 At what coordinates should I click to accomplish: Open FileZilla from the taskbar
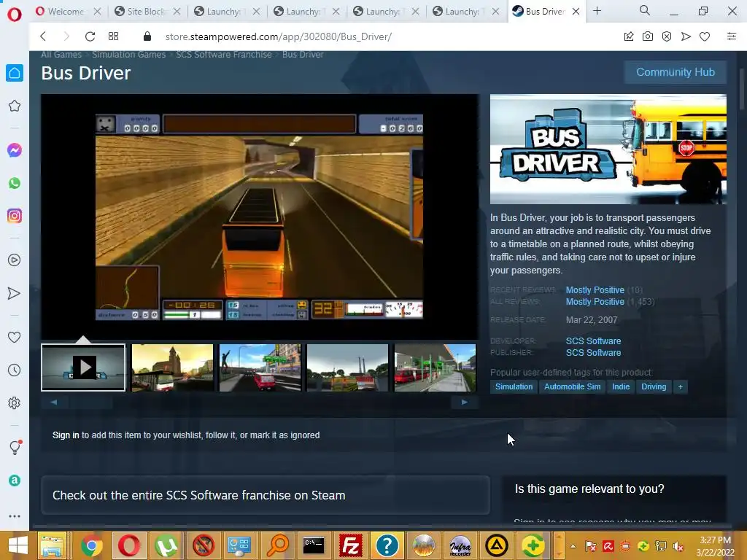pyautogui.click(x=351, y=545)
